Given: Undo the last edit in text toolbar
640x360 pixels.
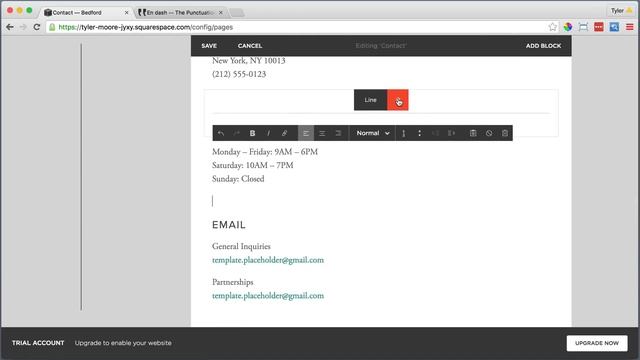Looking at the screenshot, I should pyautogui.click(x=221, y=133).
